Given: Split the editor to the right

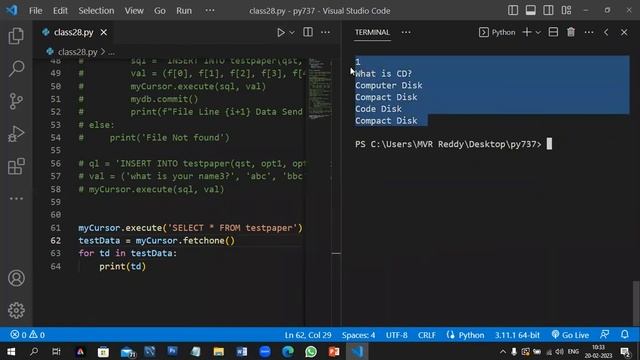Looking at the screenshot, I should coord(308,32).
